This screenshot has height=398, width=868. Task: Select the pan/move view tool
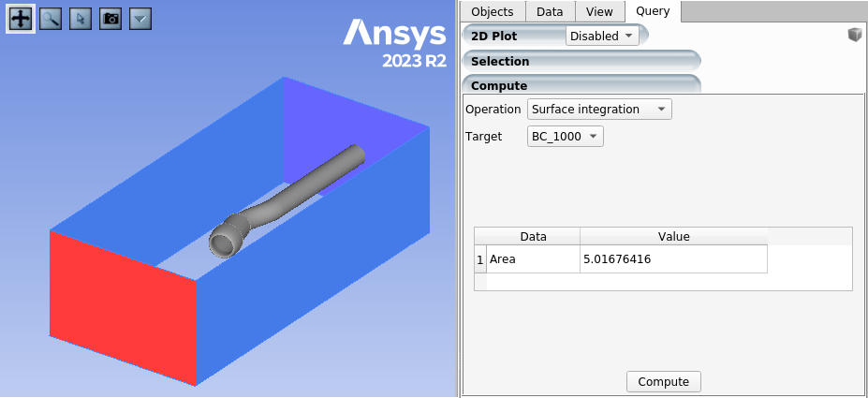coord(21,19)
